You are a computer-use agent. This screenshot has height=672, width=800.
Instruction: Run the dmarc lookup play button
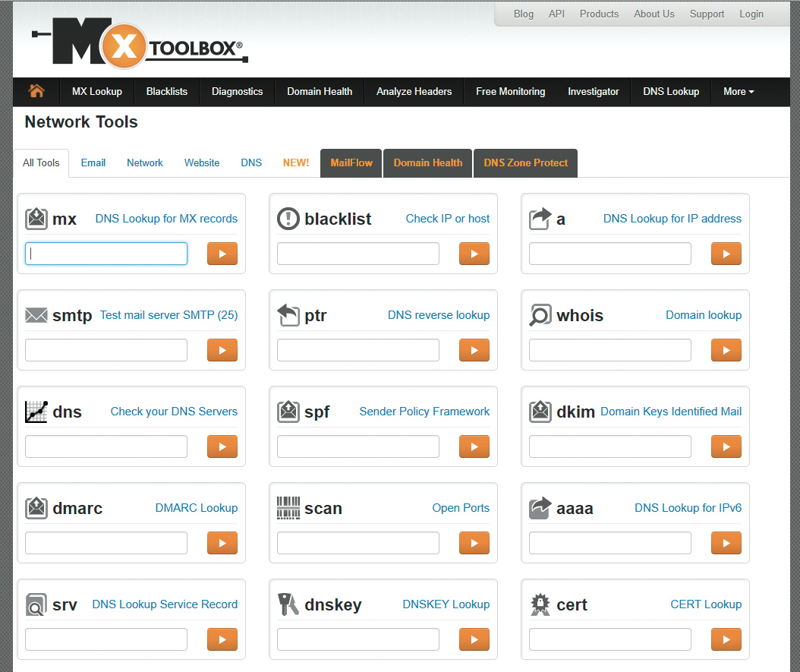(222, 543)
